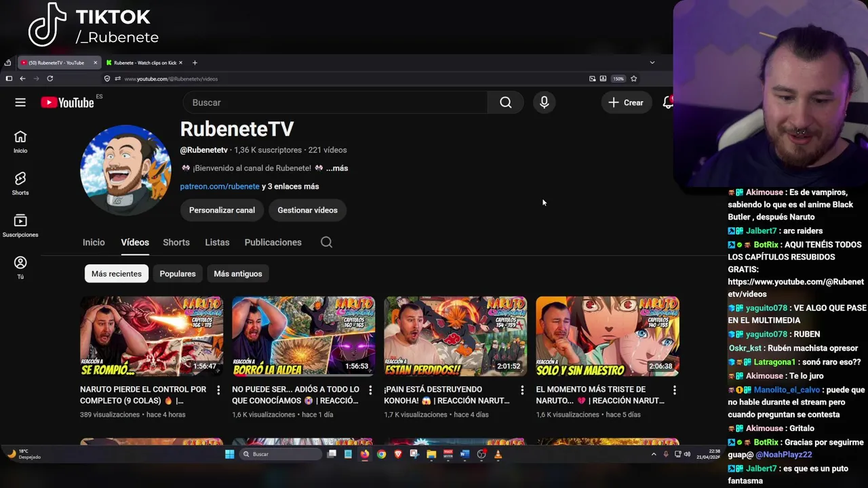Open ESTAN PERDIDOS video thumbnail
The height and width of the screenshot is (488, 868).
click(455, 336)
